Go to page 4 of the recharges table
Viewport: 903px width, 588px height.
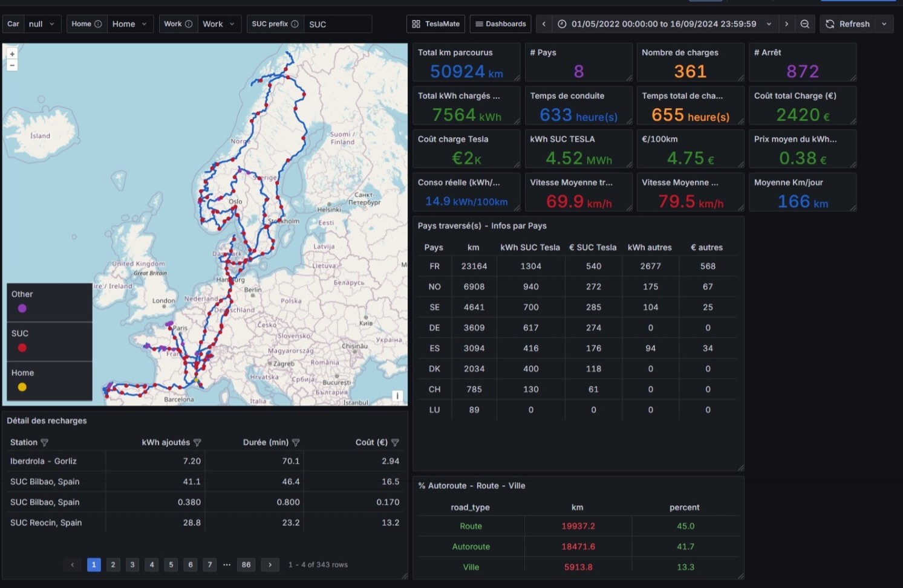tap(152, 565)
